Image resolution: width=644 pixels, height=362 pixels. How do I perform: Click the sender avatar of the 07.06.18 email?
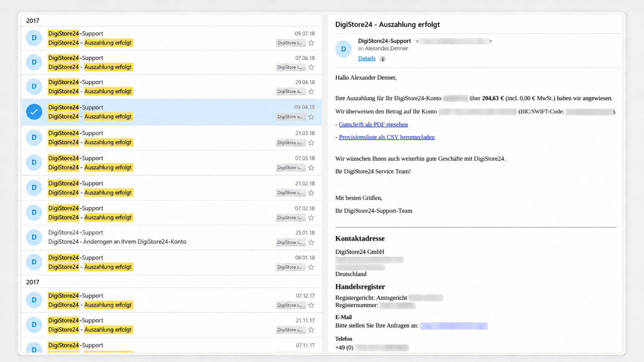coord(34,62)
